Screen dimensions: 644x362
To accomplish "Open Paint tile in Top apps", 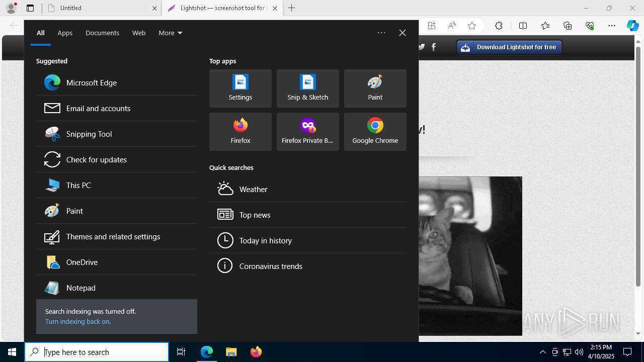I will tap(375, 88).
